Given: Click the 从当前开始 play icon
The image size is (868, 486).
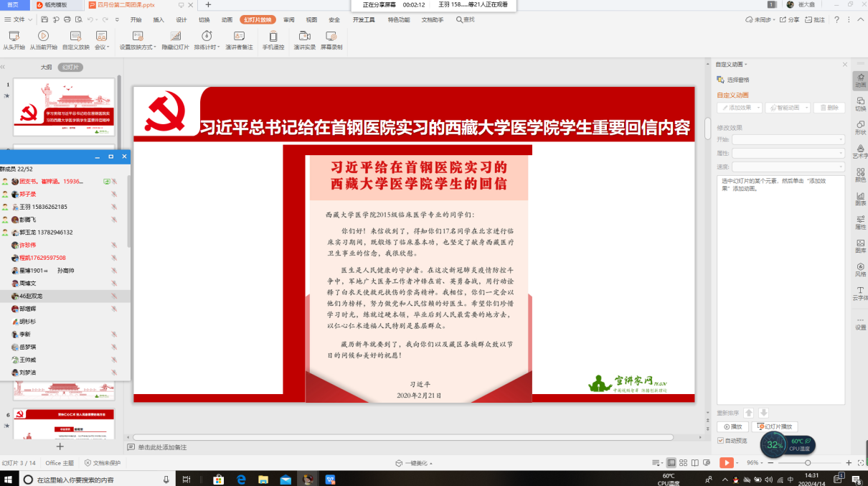Looking at the screenshot, I should click(x=43, y=36).
